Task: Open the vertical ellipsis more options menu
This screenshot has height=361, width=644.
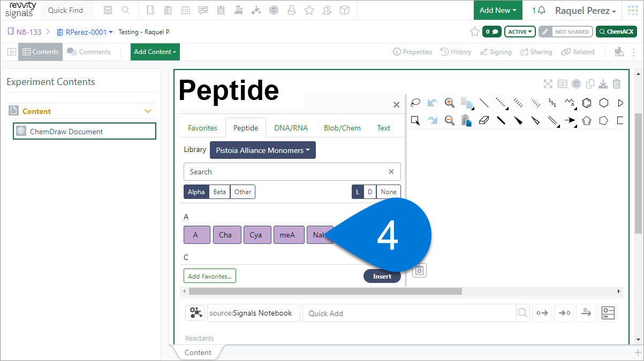Action: pyautogui.click(x=634, y=52)
